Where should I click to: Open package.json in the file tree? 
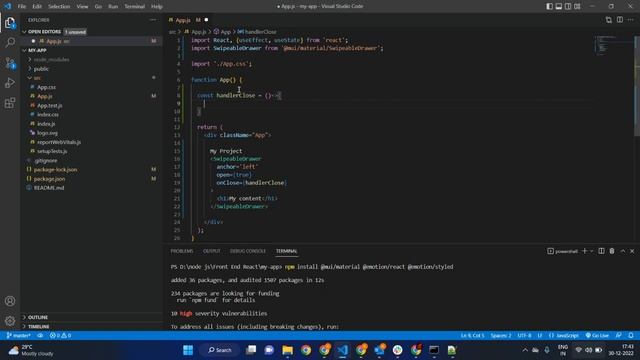49,179
